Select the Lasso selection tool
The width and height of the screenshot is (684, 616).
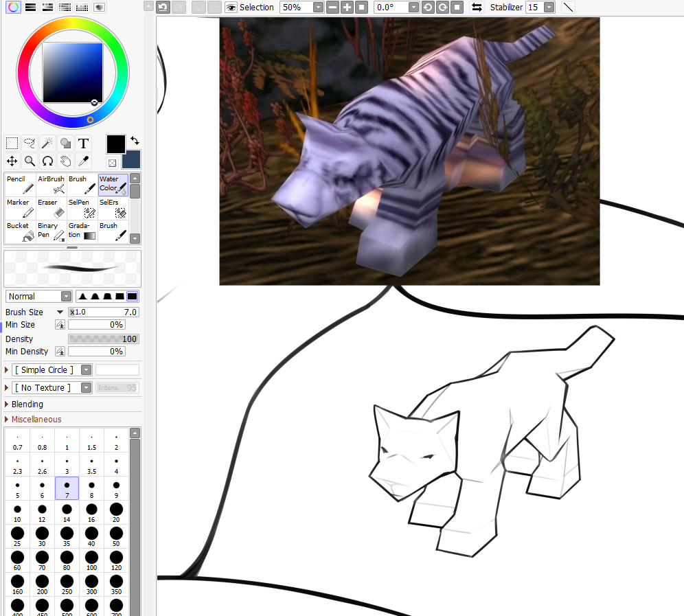pyautogui.click(x=30, y=143)
